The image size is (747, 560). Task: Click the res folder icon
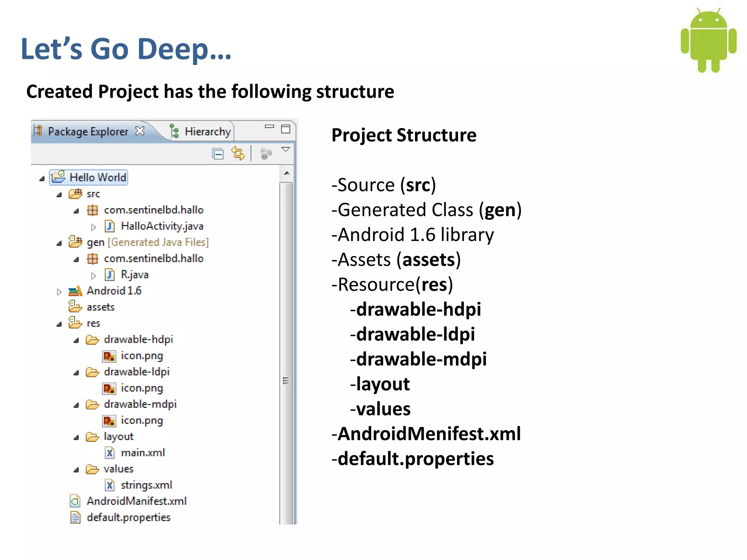[x=76, y=323]
